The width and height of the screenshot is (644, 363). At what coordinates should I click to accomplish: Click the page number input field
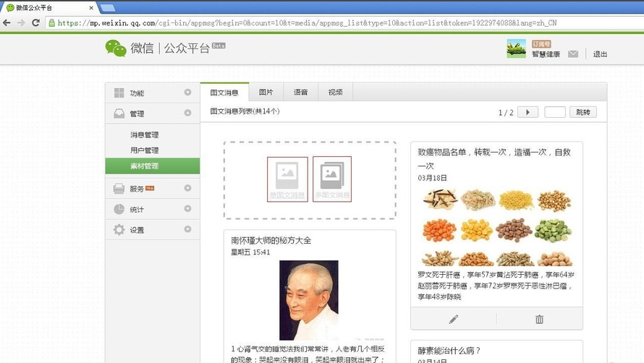[554, 112]
